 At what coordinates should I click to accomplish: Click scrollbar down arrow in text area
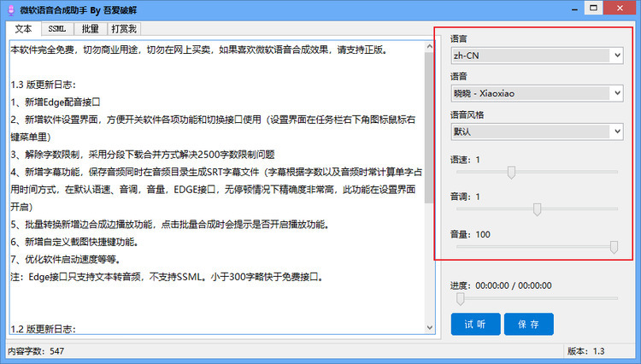429,327
